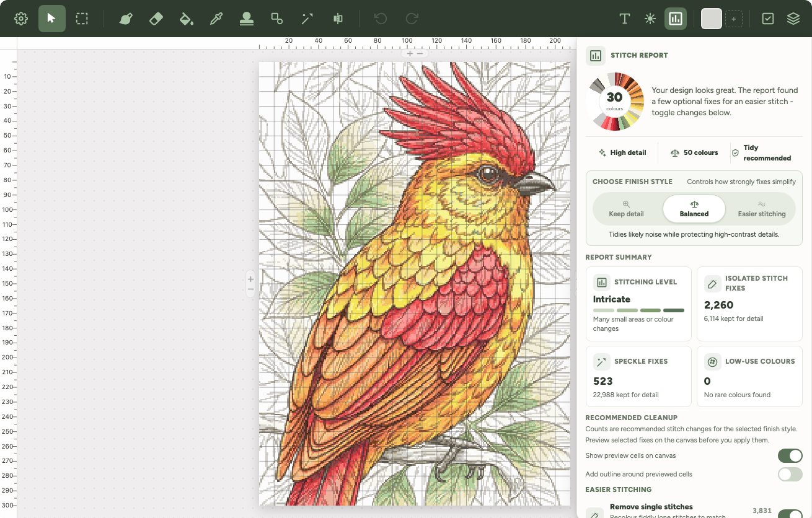Screen dimensions: 812x518
Task: Open the brightness sun adjustment icon
Action: coord(650,19)
